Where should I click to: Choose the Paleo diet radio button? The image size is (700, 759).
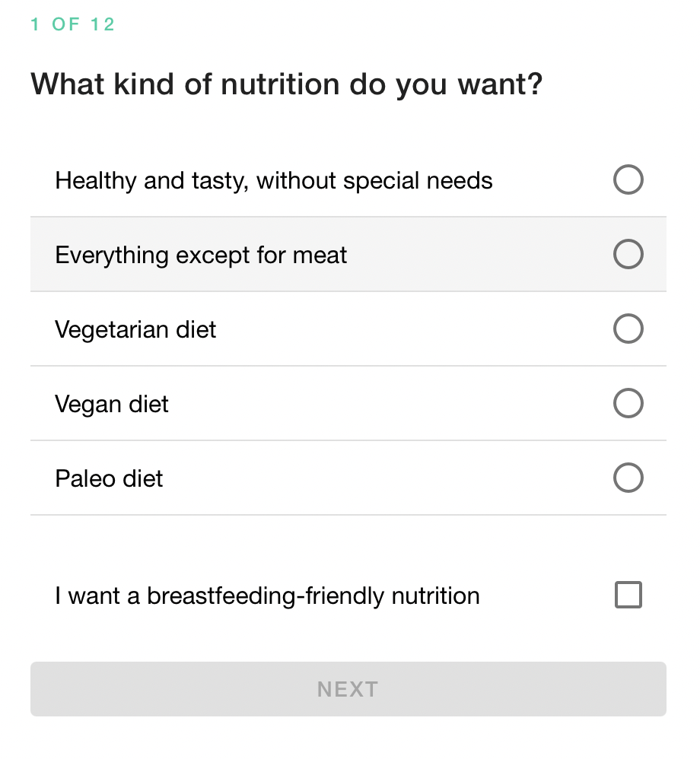pyautogui.click(x=628, y=478)
